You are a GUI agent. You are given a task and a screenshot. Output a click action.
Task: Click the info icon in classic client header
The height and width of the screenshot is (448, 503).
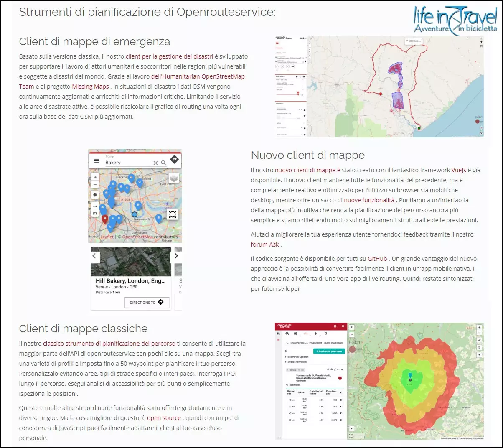[x=335, y=326]
